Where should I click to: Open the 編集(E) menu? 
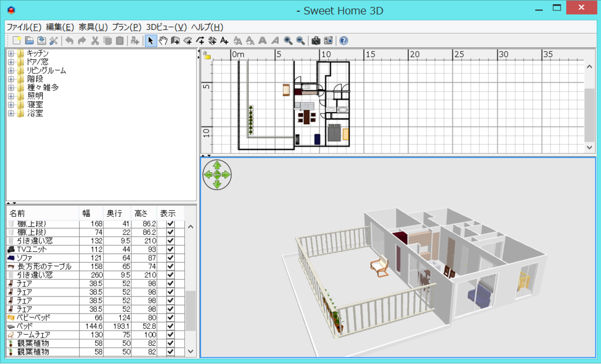60,27
